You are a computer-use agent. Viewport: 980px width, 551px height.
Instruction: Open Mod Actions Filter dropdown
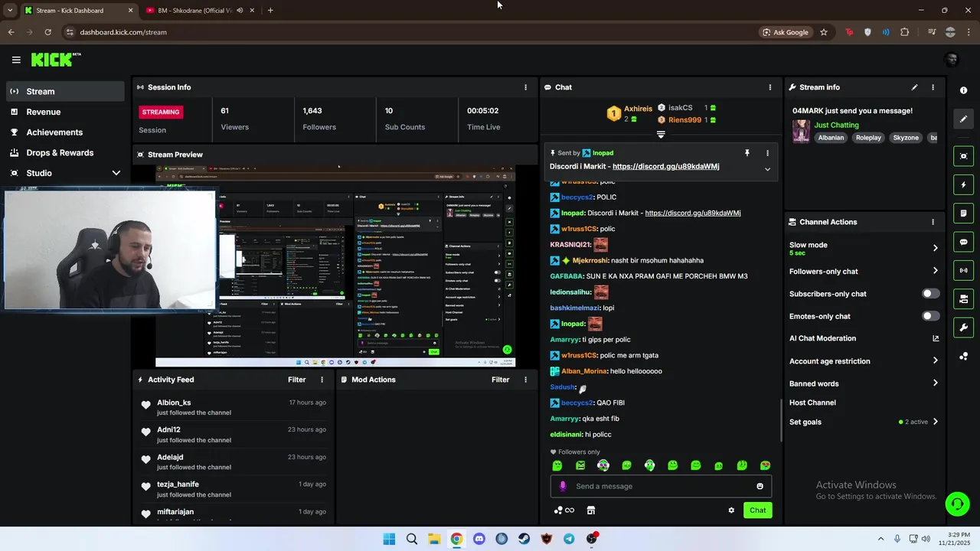pos(501,380)
